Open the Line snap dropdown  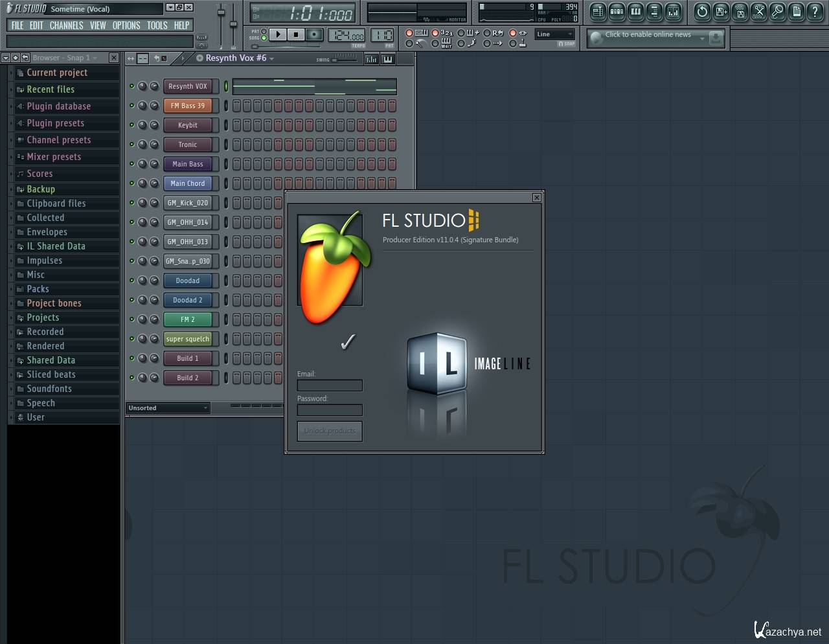coord(554,34)
